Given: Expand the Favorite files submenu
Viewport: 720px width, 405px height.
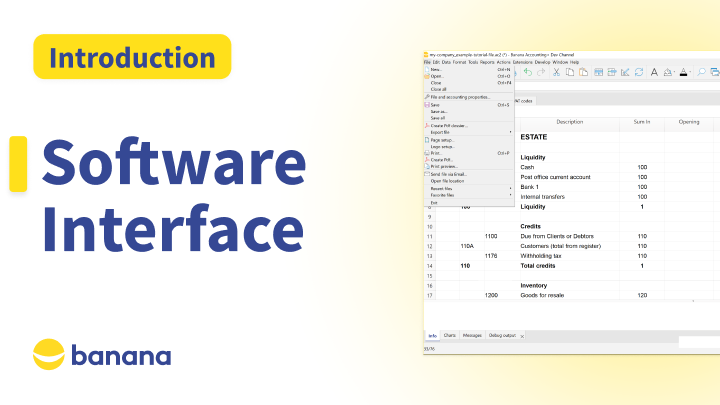Looking at the screenshot, I should coord(468,195).
